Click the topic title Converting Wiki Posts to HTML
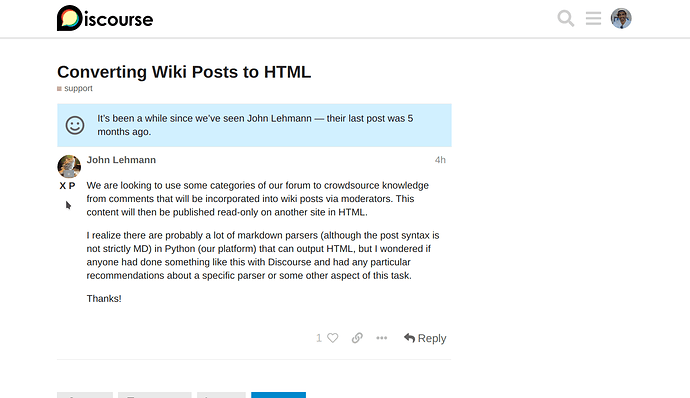This screenshot has height=398, width=690. click(184, 72)
